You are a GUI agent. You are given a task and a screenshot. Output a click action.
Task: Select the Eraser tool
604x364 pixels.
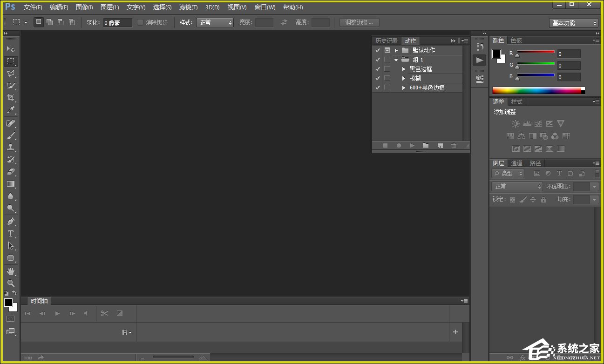10,172
